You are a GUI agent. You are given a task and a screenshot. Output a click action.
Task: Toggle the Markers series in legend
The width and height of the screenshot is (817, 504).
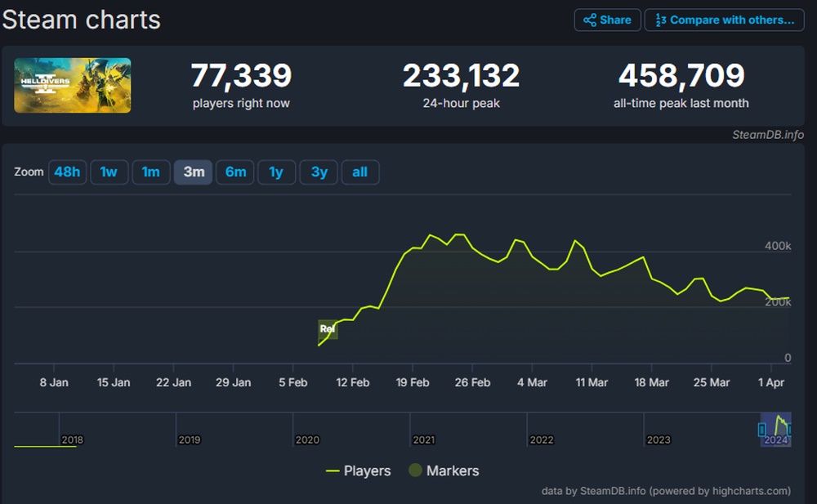coord(444,471)
